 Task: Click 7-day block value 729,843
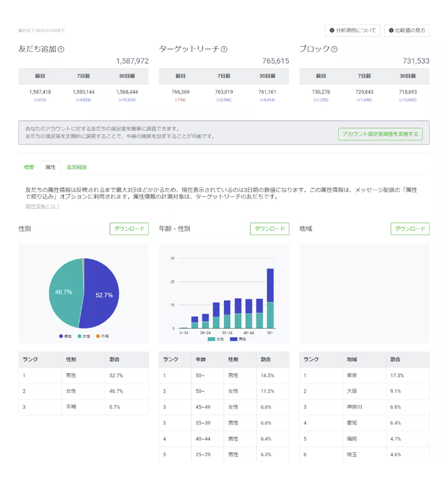(x=364, y=92)
